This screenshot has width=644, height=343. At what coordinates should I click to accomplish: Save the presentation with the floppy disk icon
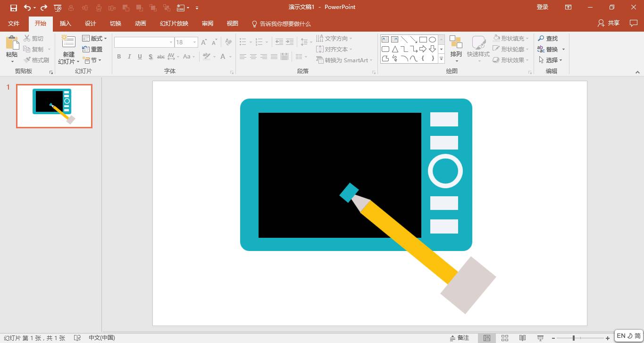[x=13, y=8]
